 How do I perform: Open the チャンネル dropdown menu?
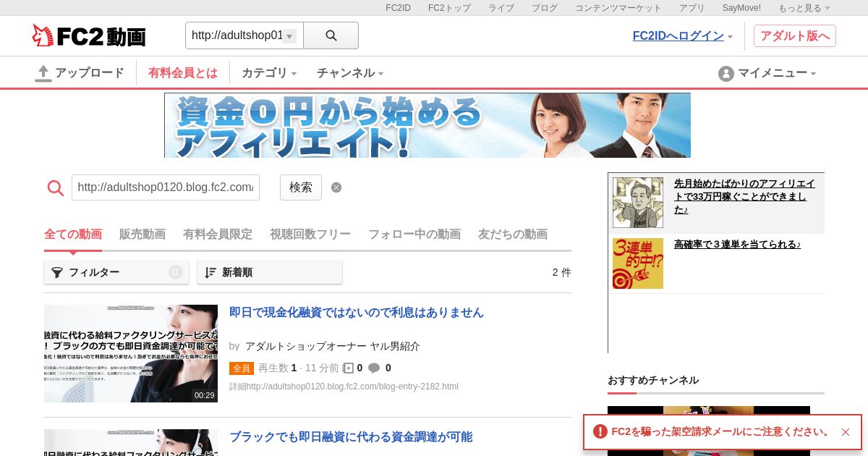[x=350, y=73]
